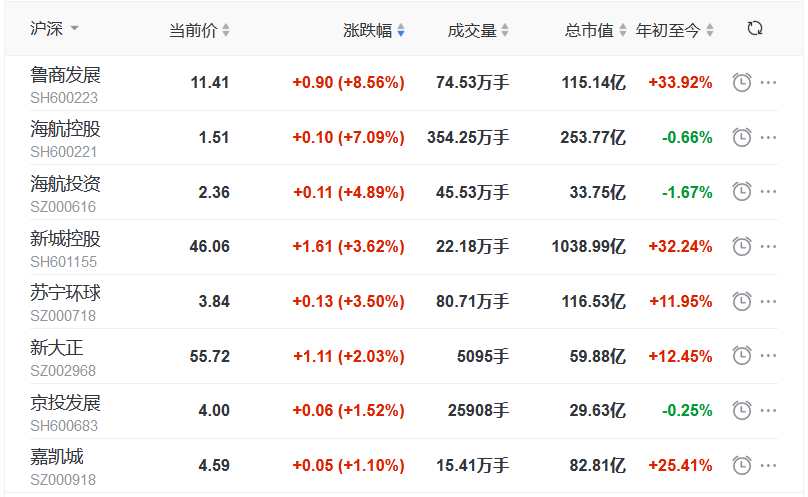
Task: Set price alert for 海航控股
Action: (742, 137)
